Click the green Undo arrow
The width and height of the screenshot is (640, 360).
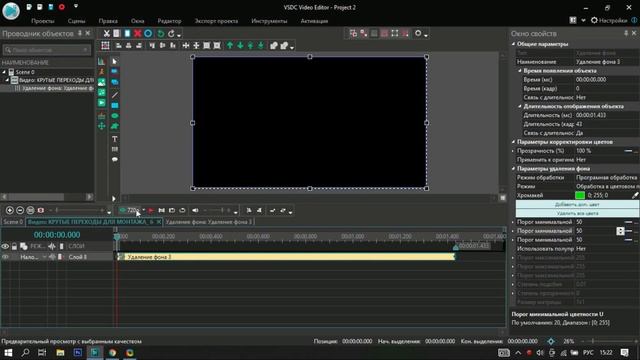point(161,33)
